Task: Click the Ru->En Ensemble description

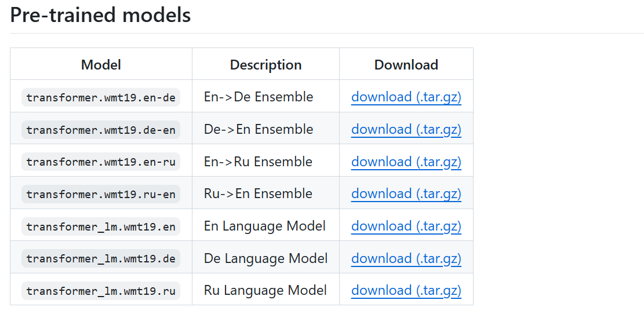Action: (258, 193)
